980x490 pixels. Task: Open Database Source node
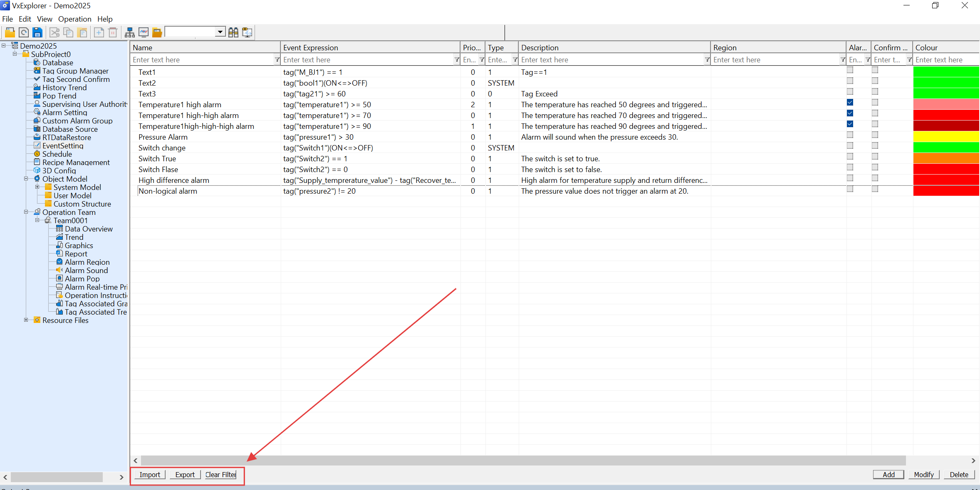(70, 129)
